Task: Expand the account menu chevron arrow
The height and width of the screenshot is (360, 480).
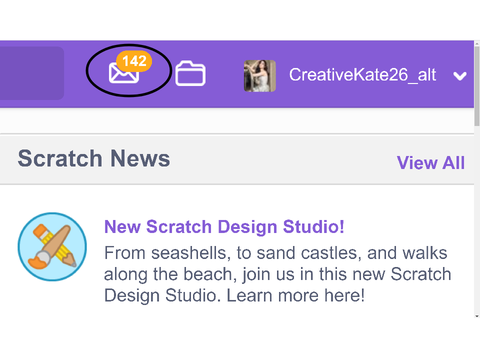Action: click(x=460, y=76)
